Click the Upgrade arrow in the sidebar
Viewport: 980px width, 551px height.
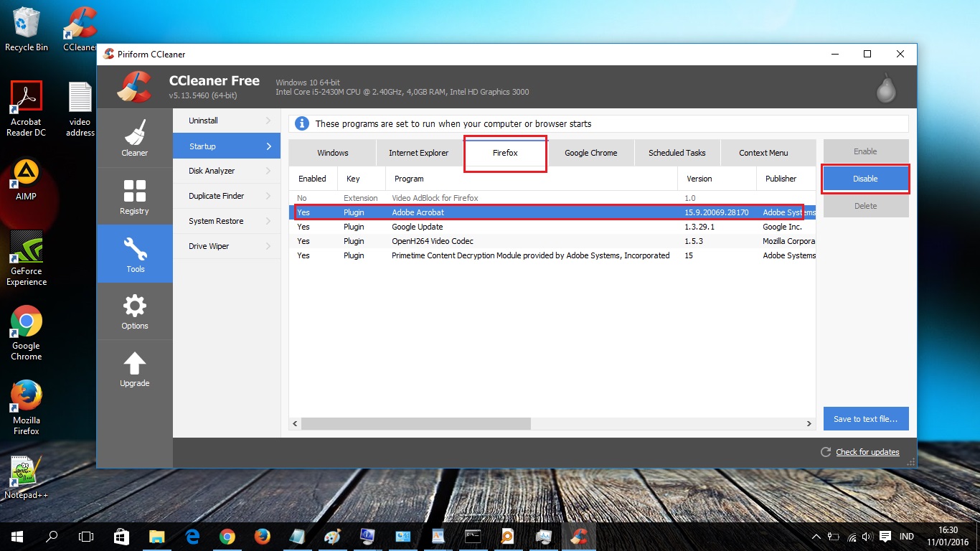point(134,369)
